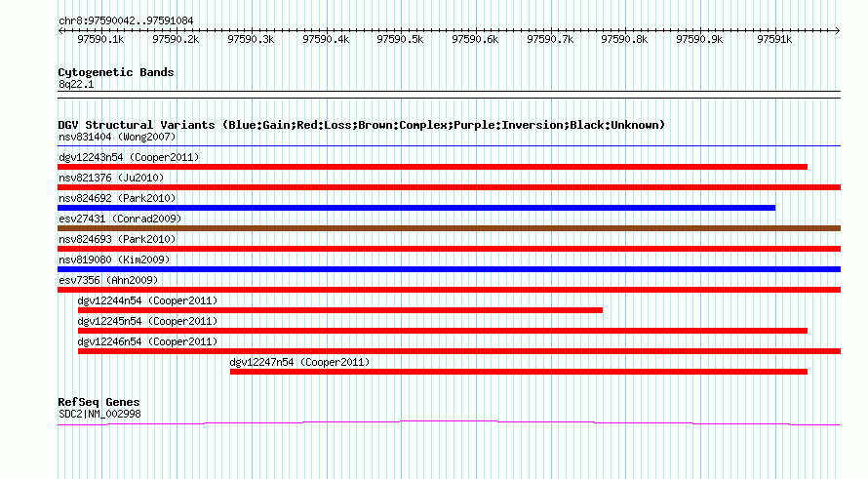868x479 pixels.
Task: Click the 97591k ruler tick label
Action: tap(774, 39)
